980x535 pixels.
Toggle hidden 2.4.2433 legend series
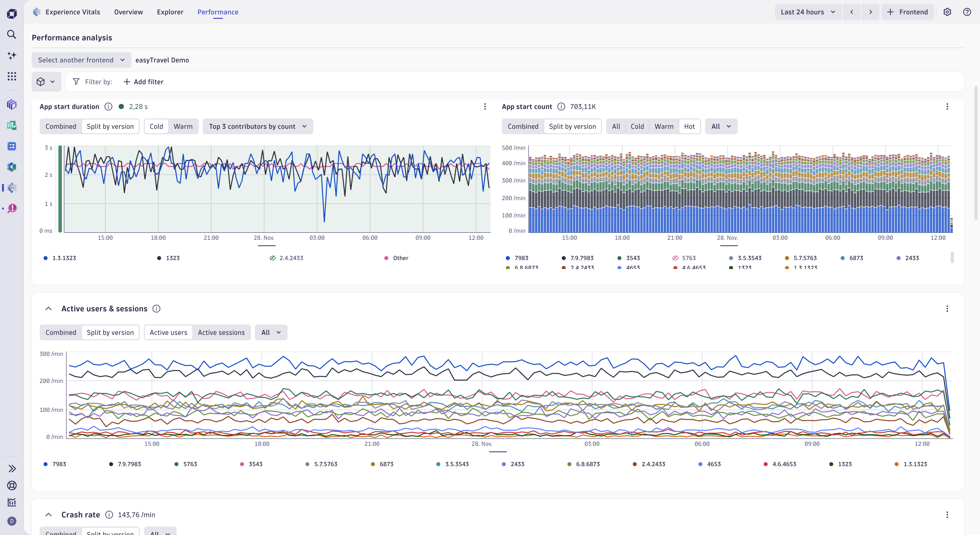coord(287,258)
